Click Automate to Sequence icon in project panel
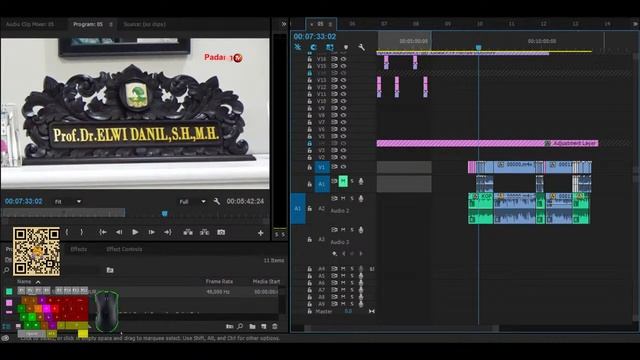 [230, 326]
